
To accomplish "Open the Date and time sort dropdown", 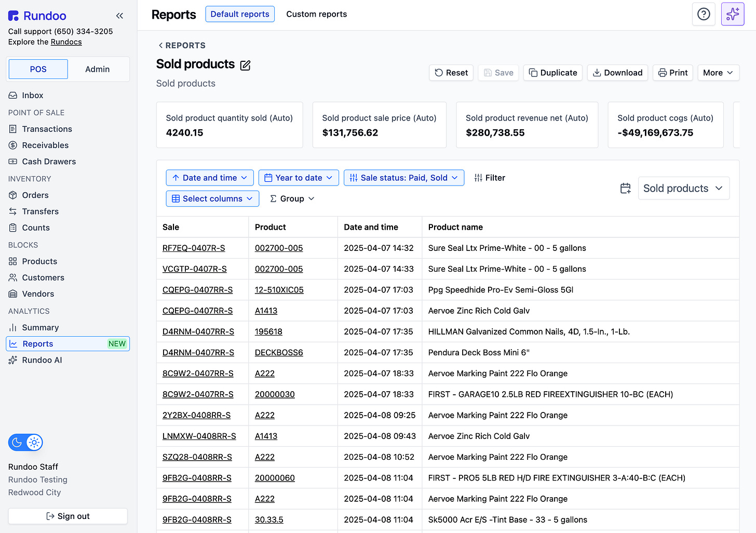I will point(210,178).
